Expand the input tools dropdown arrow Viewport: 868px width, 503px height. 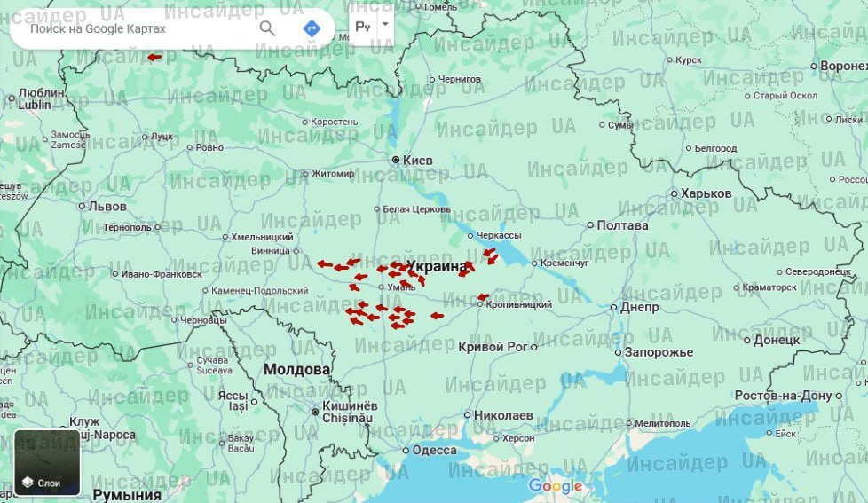coord(385,27)
